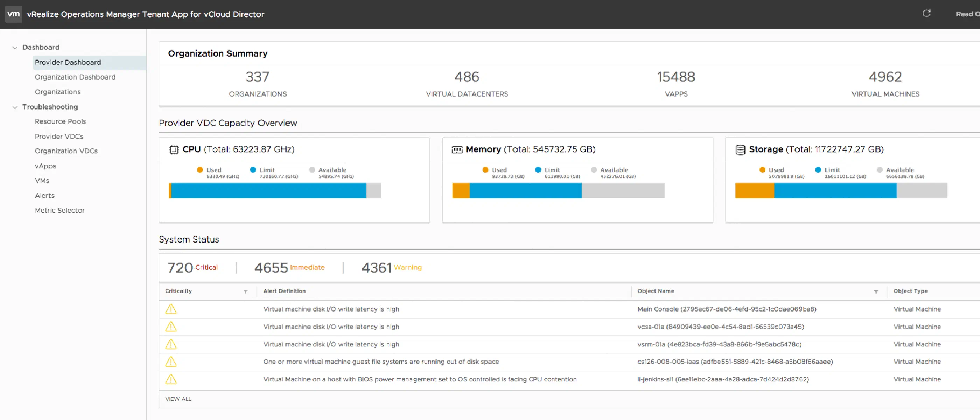The height and width of the screenshot is (420, 980).
Task: Click VIEW ALL alerts link
Action: [x=178, y=399]
